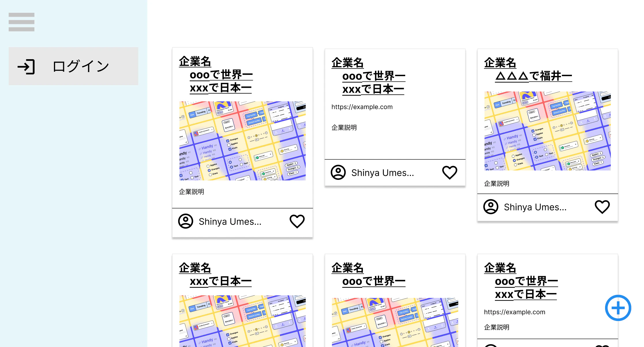
Task: Open user avatar on top-row https://example.com card
Action: [x=338, y=173]
